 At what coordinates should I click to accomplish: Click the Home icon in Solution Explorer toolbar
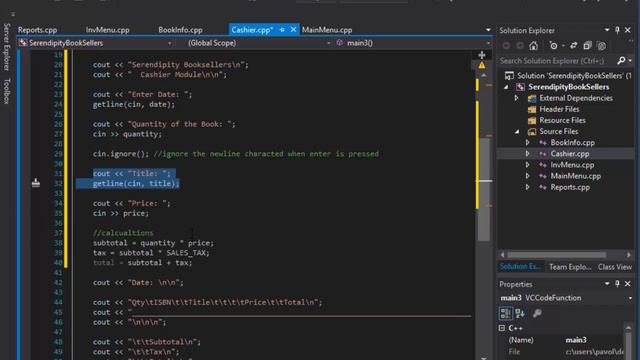tap(533, 46)
